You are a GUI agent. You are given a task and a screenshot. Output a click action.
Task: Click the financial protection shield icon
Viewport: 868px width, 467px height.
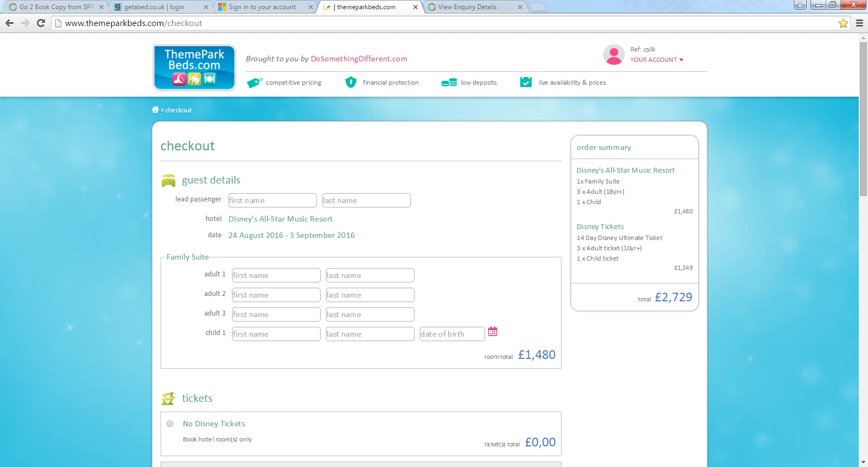[351, 82]
